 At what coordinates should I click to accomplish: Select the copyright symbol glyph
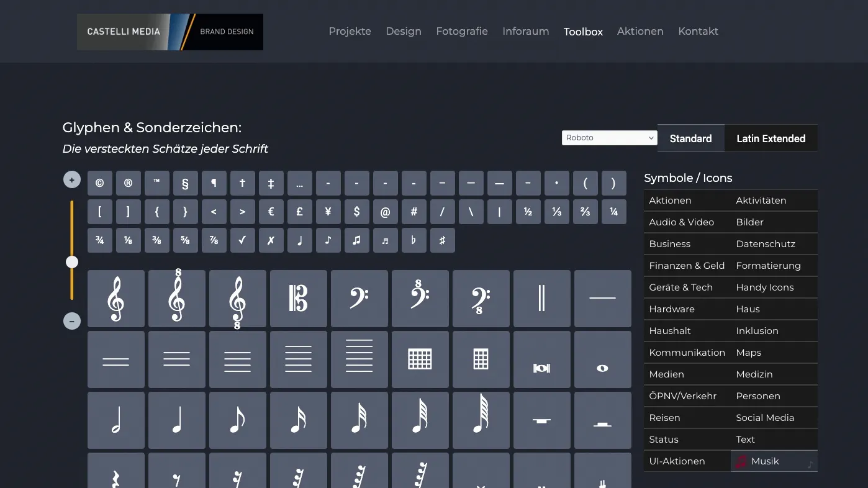(100, 183)
